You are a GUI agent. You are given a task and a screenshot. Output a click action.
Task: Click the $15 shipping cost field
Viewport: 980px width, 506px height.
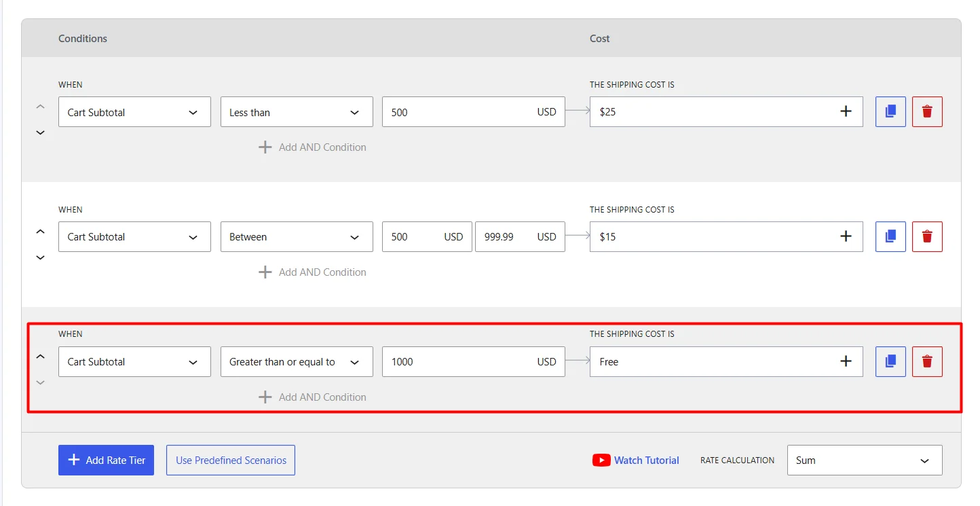(x=726, y=236)
